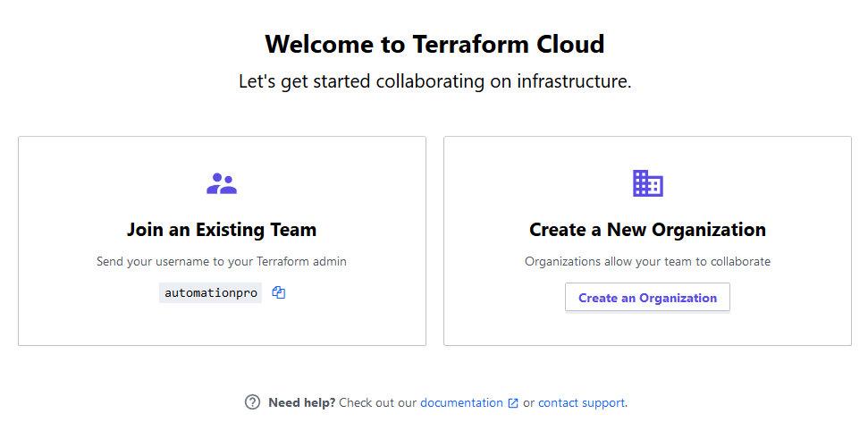Screen dimensions: 868x439
Task: Click the bold Need help? label
Action: click(x=301, y=402)
